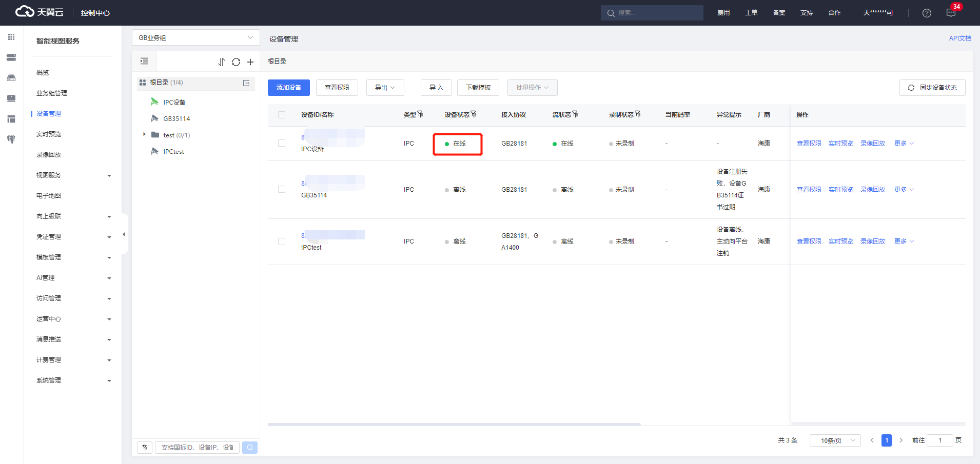This screenshot has width=980, height=464.
Task: Click the 添加设备 button
Action: click(289, 88)
